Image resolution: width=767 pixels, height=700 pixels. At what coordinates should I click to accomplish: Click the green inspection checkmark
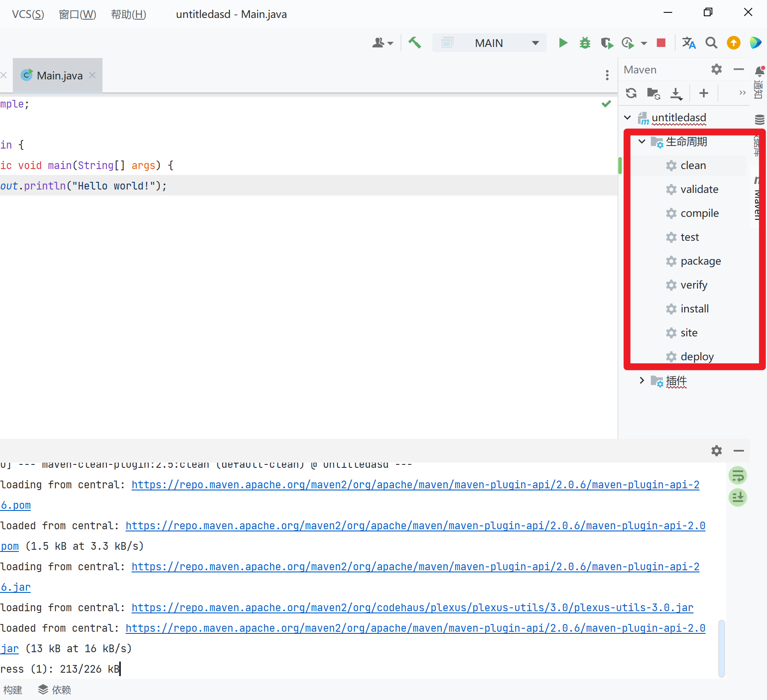click(606, 104)
